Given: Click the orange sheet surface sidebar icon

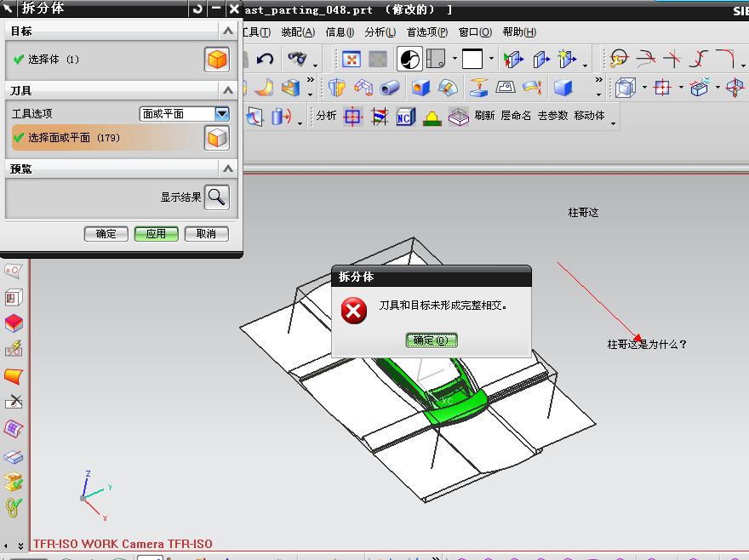Looking at the screenshot, I should [x=14, y=376].
